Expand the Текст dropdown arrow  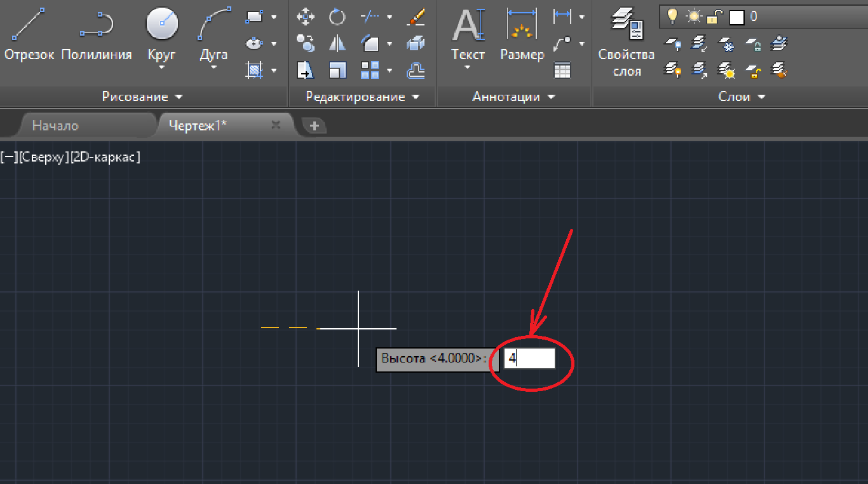468,67
